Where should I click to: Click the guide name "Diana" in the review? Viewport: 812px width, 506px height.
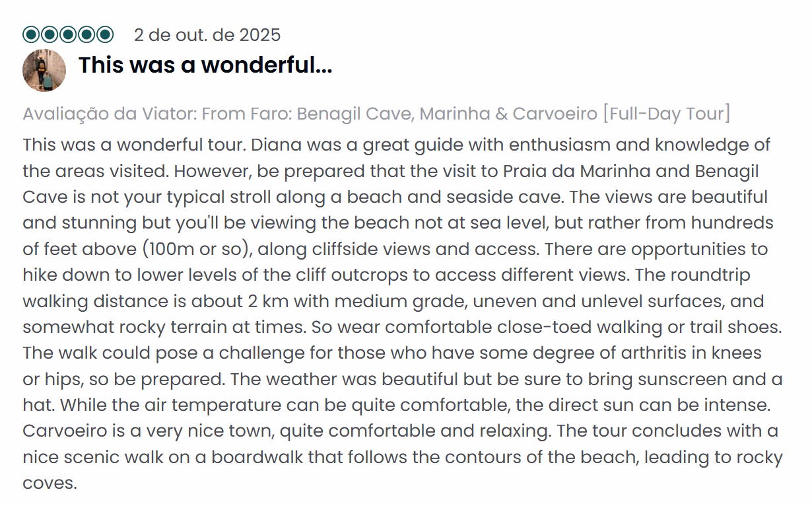click(275, 145)
